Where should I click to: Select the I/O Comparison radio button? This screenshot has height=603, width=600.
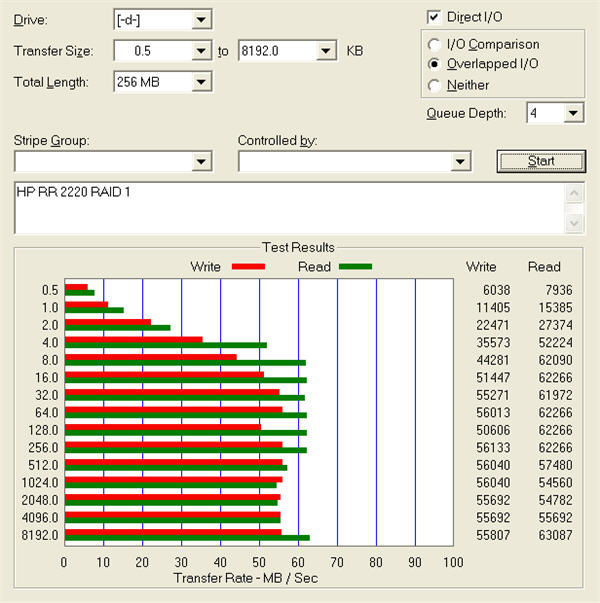click(434, 45)
